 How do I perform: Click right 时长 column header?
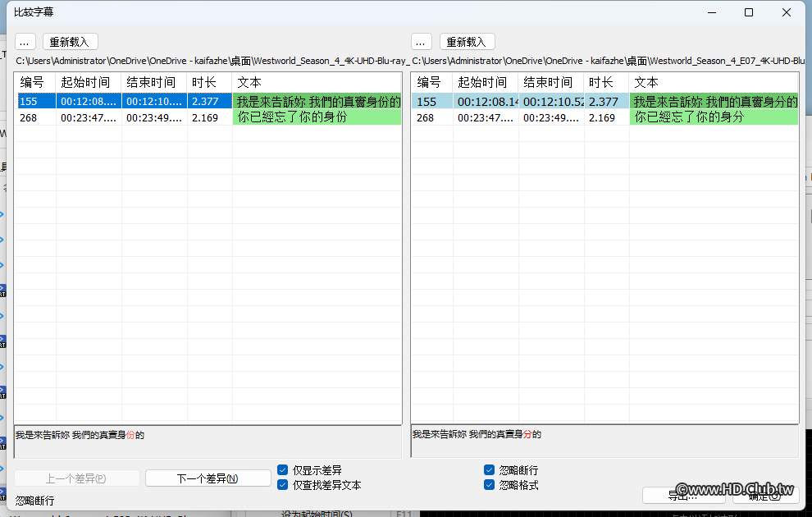tap(607, 82)
